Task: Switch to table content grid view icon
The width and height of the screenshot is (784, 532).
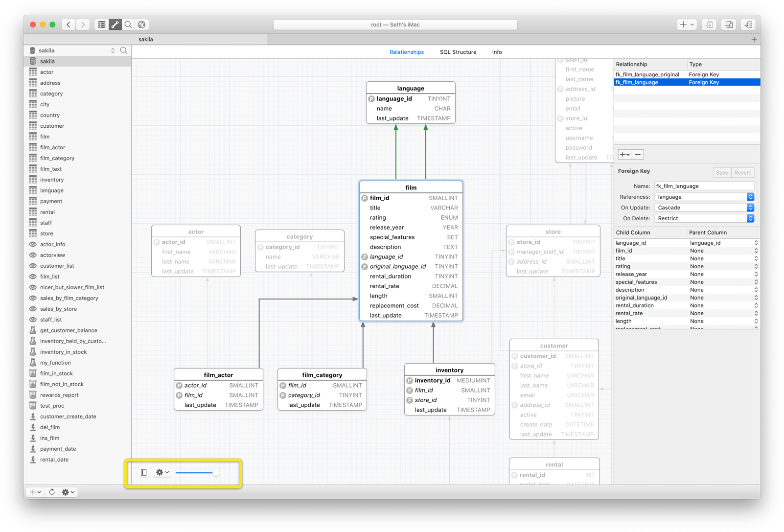Action: pos(102,24)
